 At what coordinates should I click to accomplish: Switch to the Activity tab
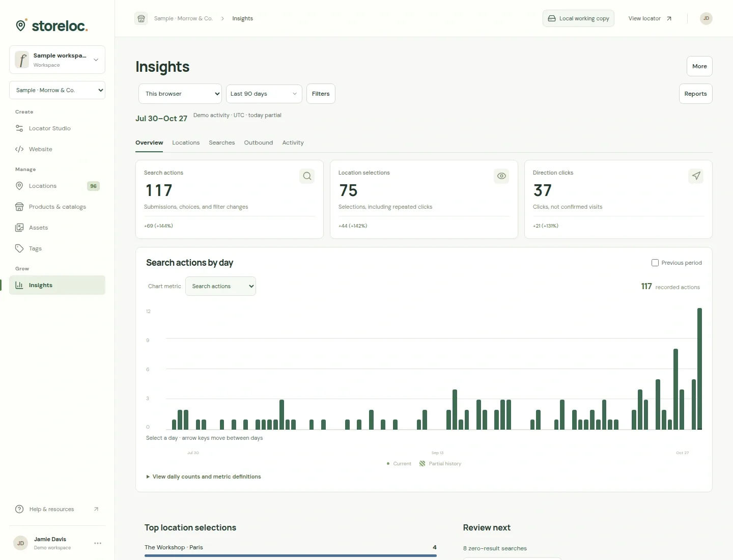click(293, 143)
